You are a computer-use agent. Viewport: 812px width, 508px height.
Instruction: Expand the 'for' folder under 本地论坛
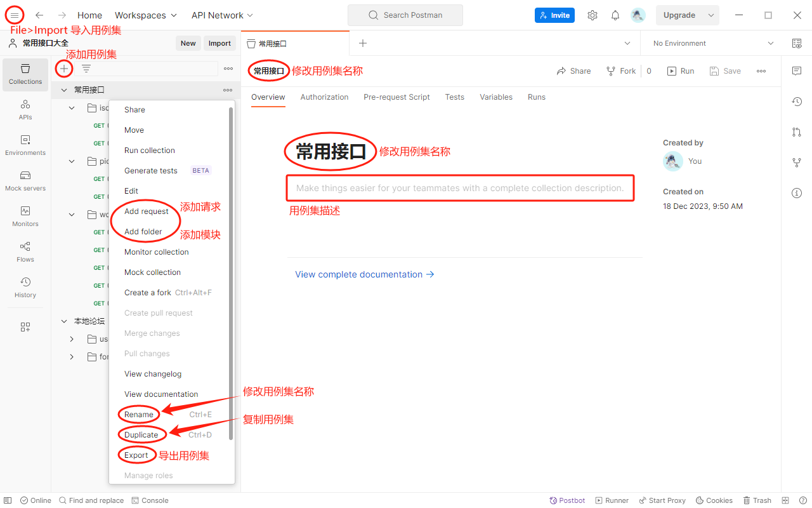coord(72,357)
